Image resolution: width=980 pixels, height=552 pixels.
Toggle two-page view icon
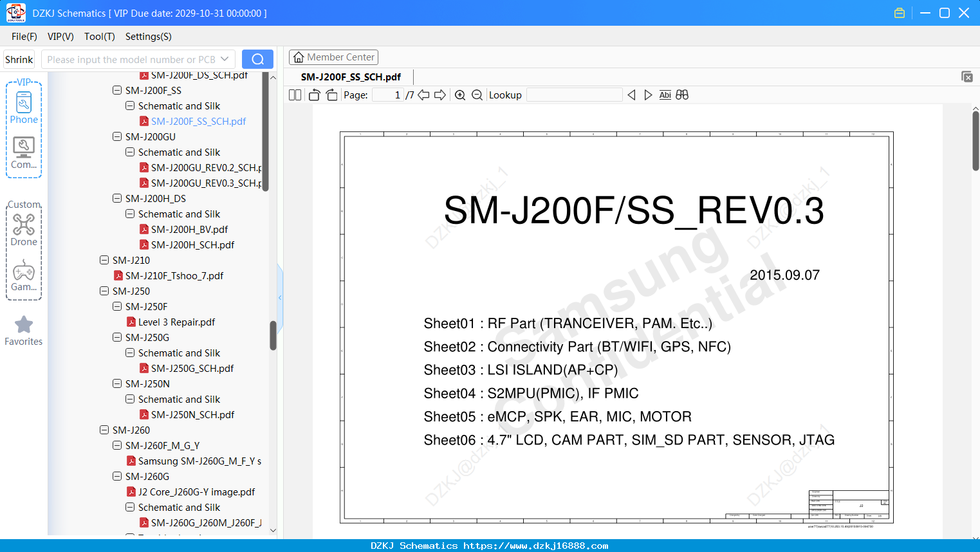coord(295,95)
